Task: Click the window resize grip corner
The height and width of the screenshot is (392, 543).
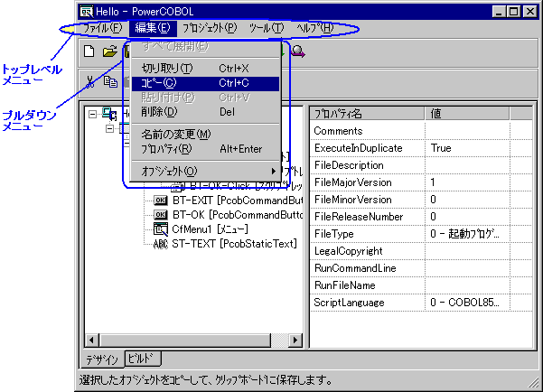Action: (535, 383)
